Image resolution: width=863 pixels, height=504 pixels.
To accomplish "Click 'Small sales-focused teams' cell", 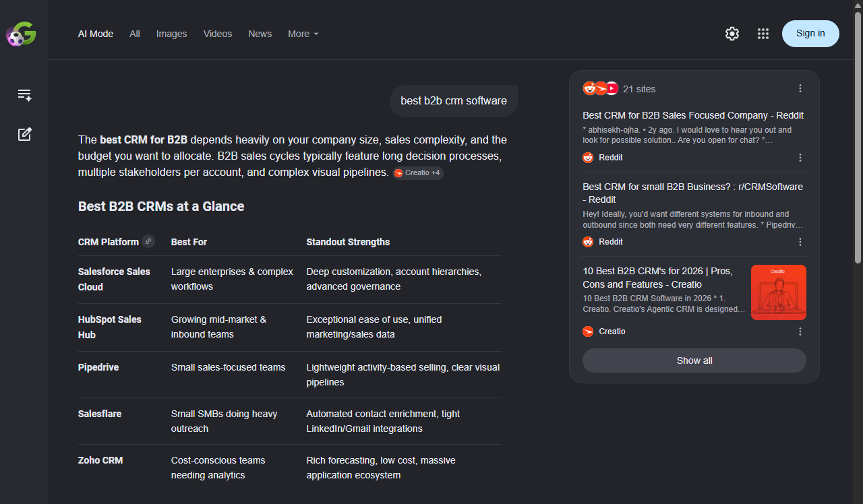I will pos(229,367).
